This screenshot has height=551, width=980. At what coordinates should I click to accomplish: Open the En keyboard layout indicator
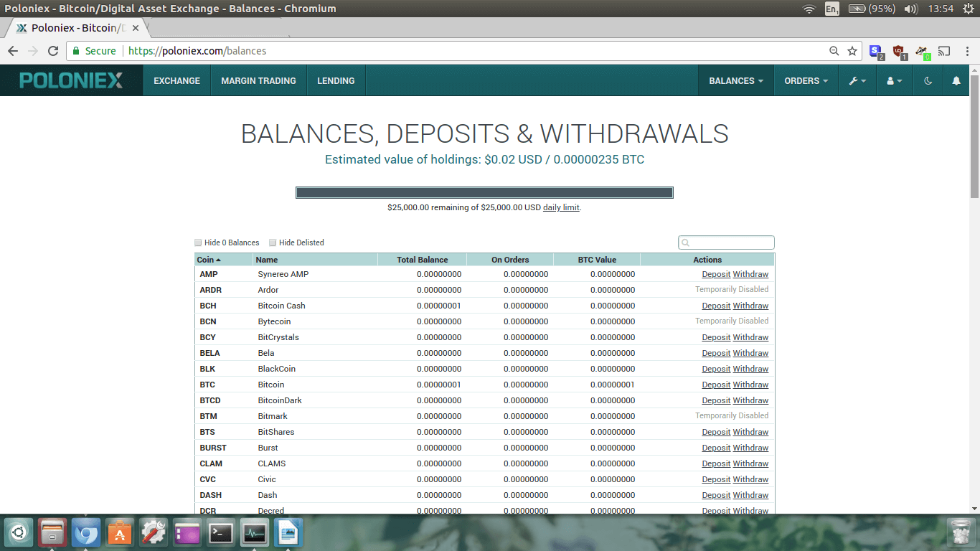(x=832, y=9)
